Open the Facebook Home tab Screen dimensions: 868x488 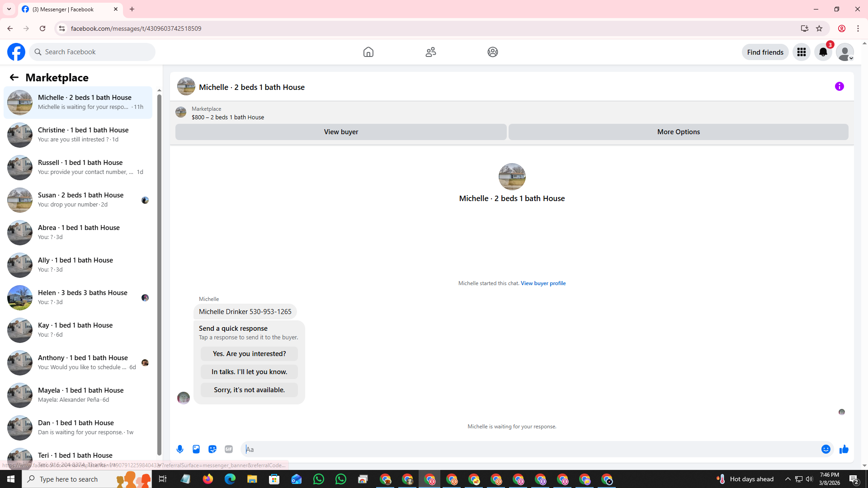368,52
